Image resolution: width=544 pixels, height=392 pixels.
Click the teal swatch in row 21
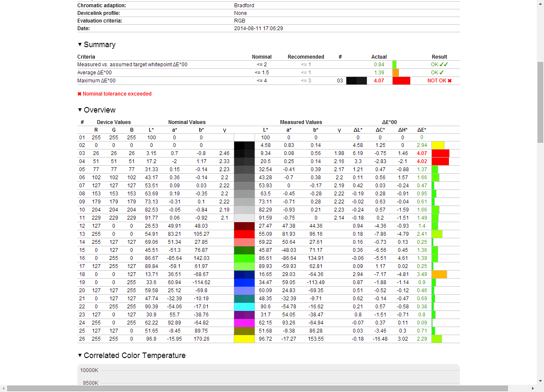(244, 299)
